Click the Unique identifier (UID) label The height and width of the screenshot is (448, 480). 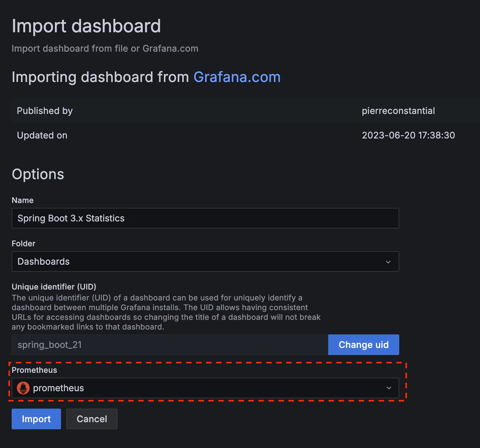coord(54,287)
